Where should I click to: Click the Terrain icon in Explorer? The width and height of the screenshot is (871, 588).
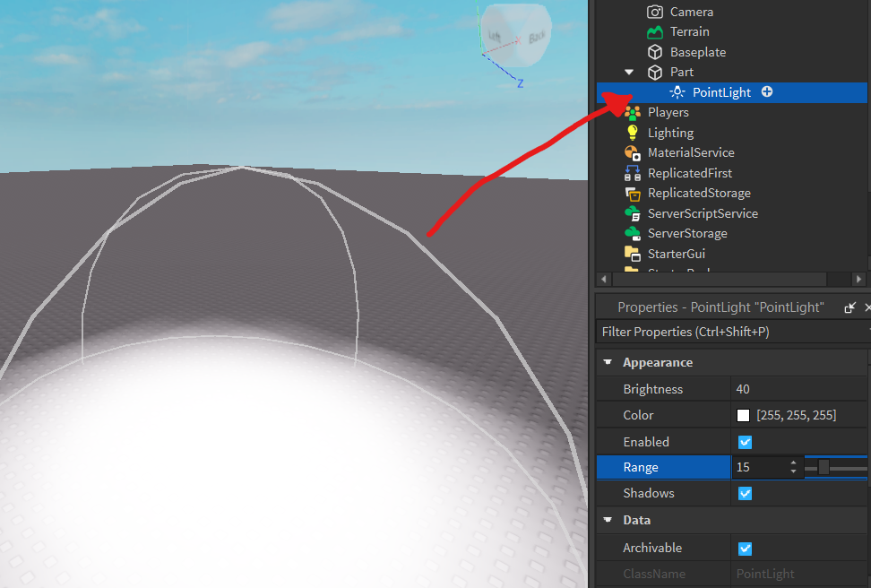click(x=655, y=31)
